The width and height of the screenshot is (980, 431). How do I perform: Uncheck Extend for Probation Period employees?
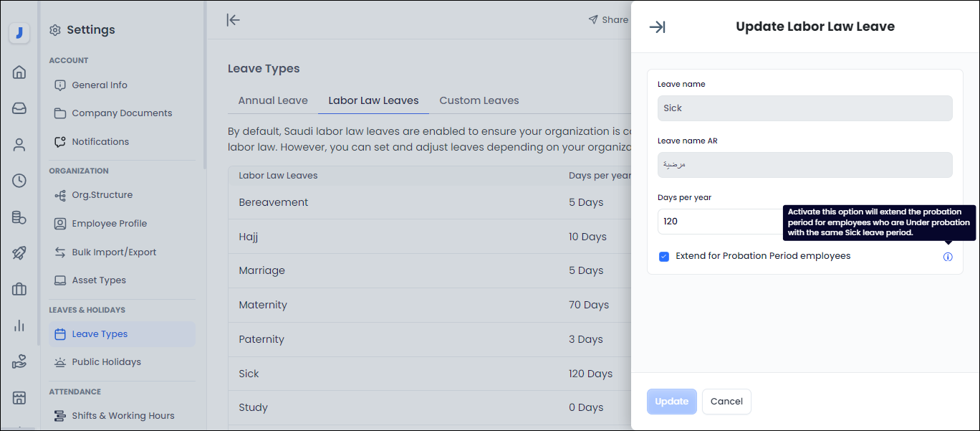point(664,257)
